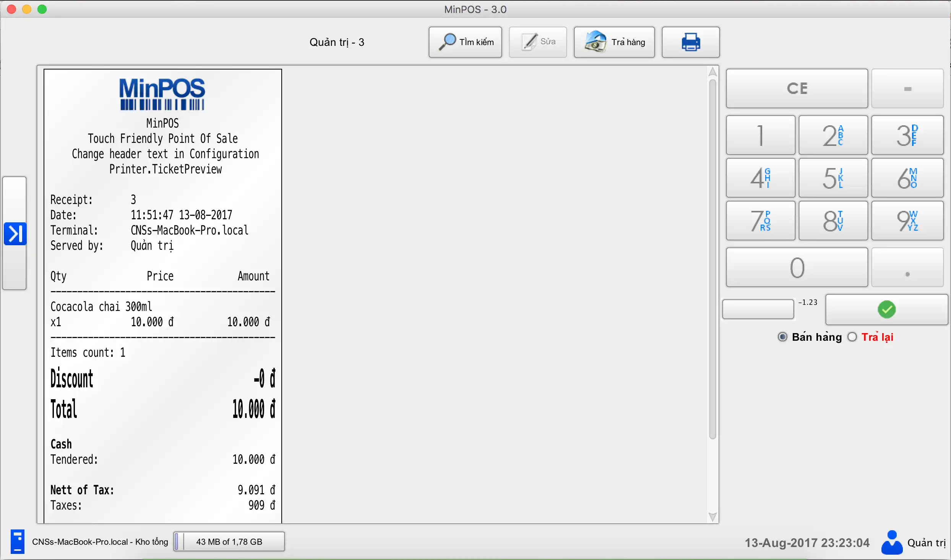Click the green confirm checkmark button
The width and height of the screenshot is (951, 560).
point(886,309)
